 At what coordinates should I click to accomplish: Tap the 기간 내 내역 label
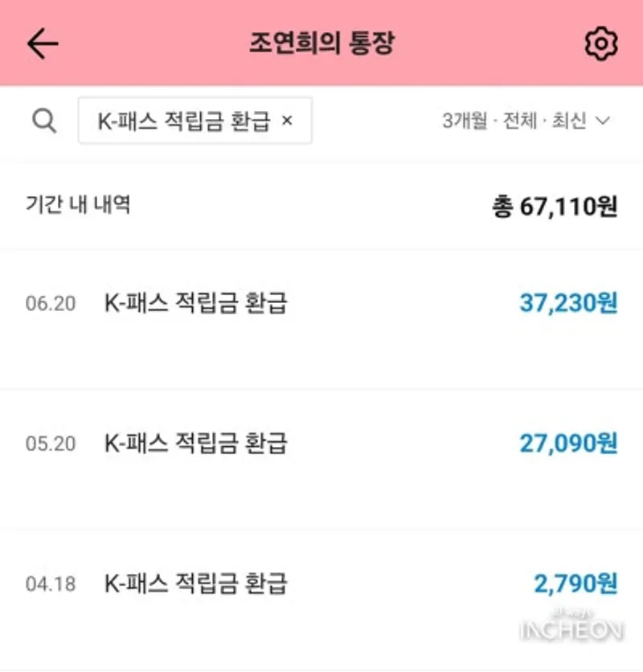pos(78,204)
